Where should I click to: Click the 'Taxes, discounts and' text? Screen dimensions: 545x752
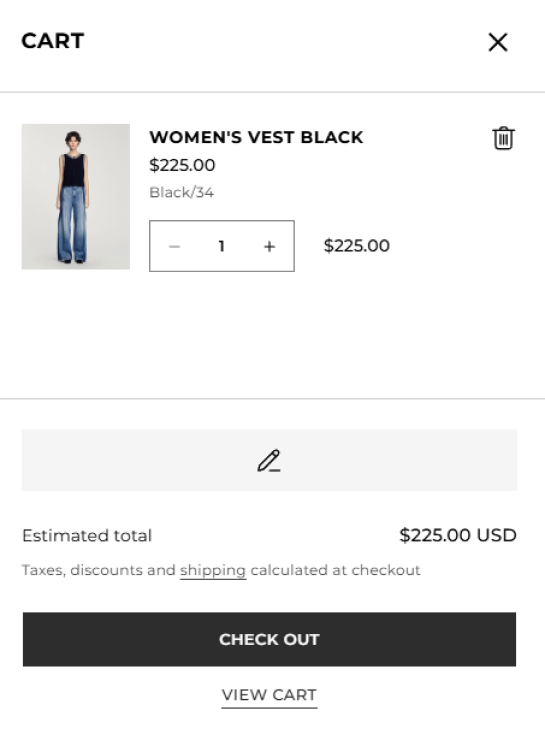(99, 570)
